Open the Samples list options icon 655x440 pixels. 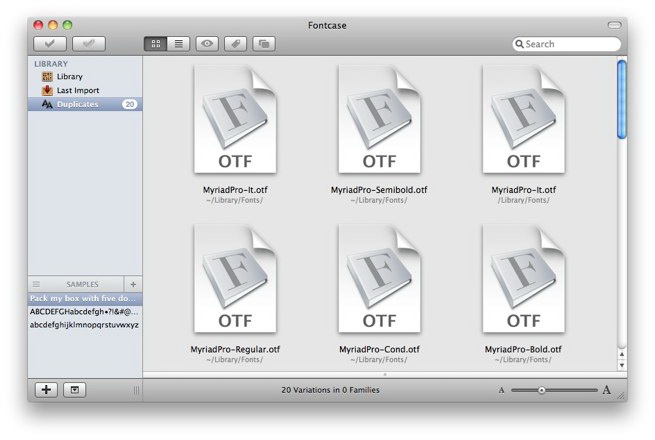(36, 284)
